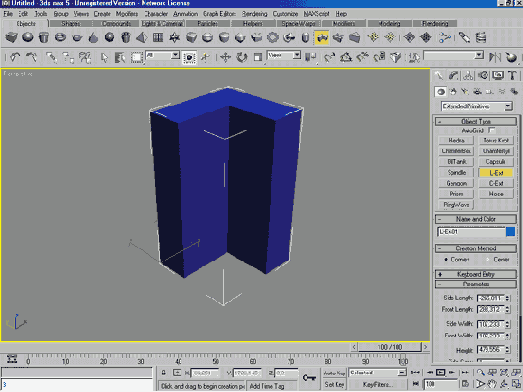Open the Hierarchy panel tab icon
Screen dimensions: 523x392
click(x=468, y=76)
